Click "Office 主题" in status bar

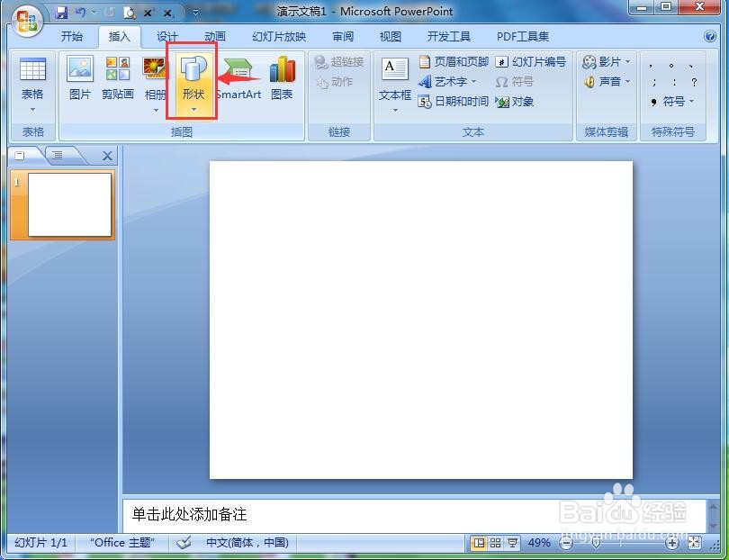click(x=121, y=542)
